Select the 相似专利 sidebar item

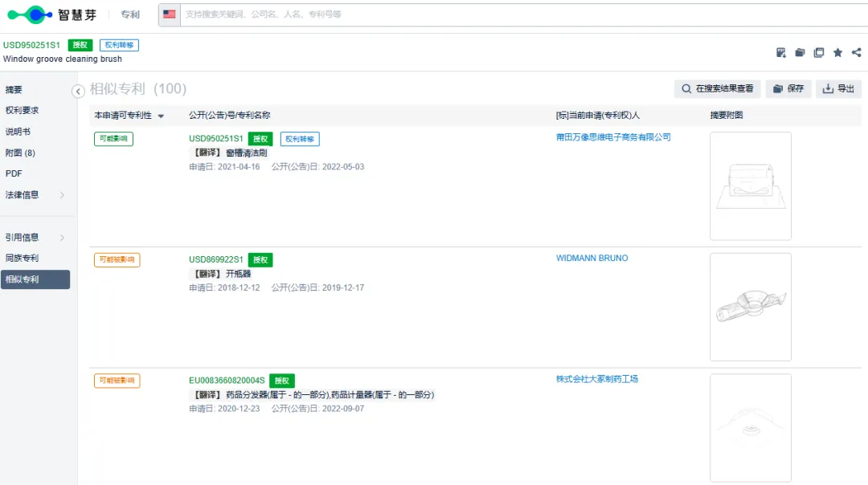(x=35, y=279)
